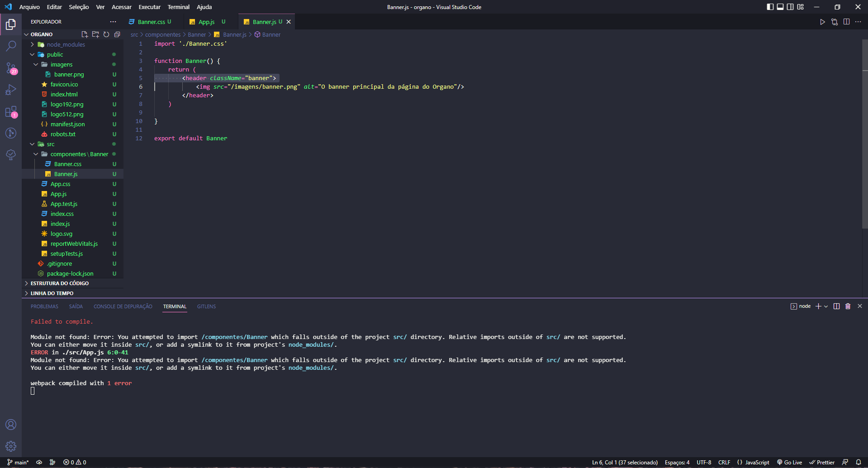
Task: Collapse the ORGANO explorer section
Action: pyautogui.click(x=42, y=34)
